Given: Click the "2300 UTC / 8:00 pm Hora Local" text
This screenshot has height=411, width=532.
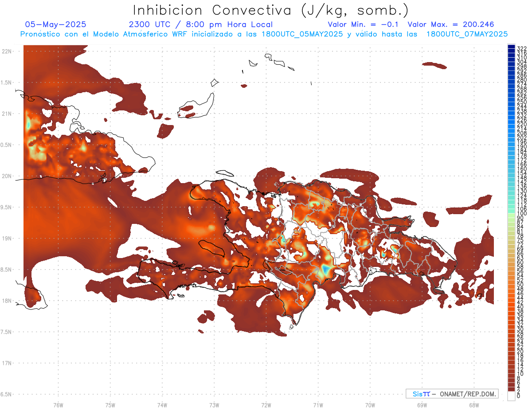Looking at the screenshot, I should [201, 24].
